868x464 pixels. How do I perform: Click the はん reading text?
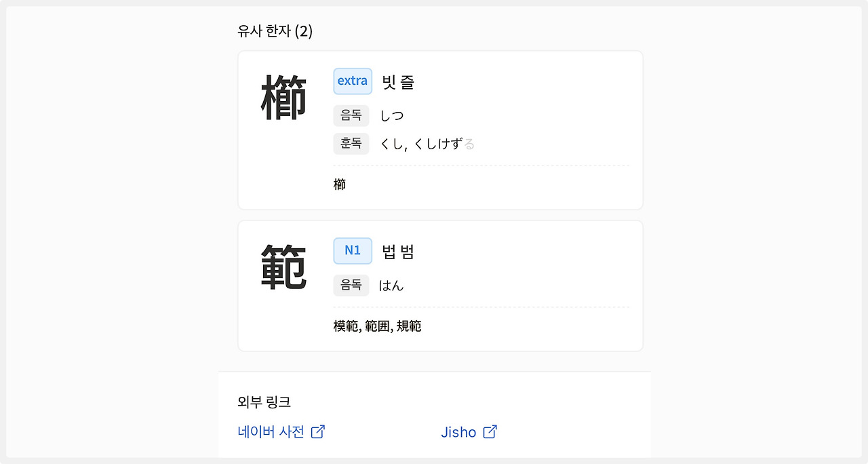click(x=391, y=286)
